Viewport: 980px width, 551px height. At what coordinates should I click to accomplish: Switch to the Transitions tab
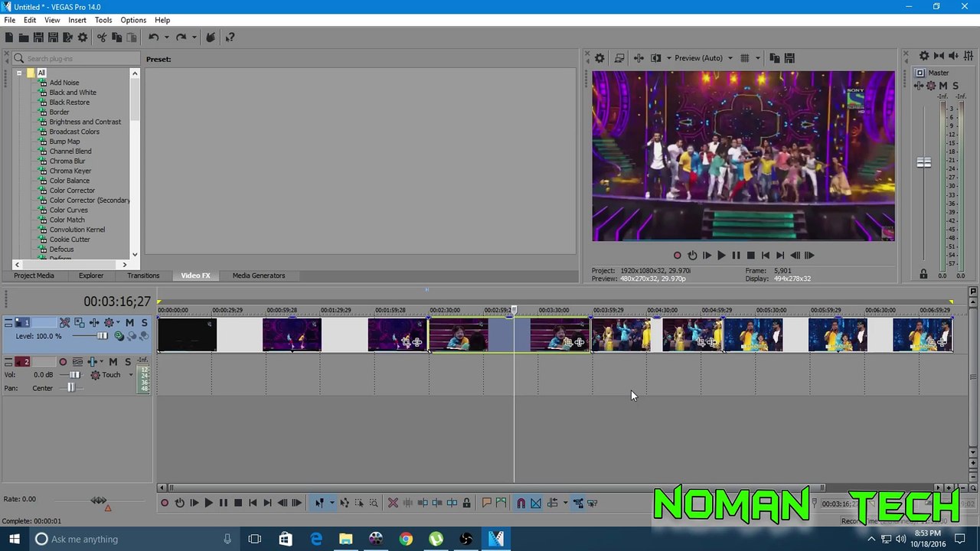point(143,275)
